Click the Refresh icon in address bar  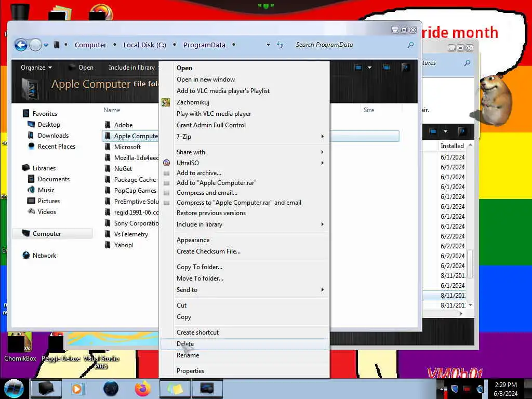coord(280,45)
